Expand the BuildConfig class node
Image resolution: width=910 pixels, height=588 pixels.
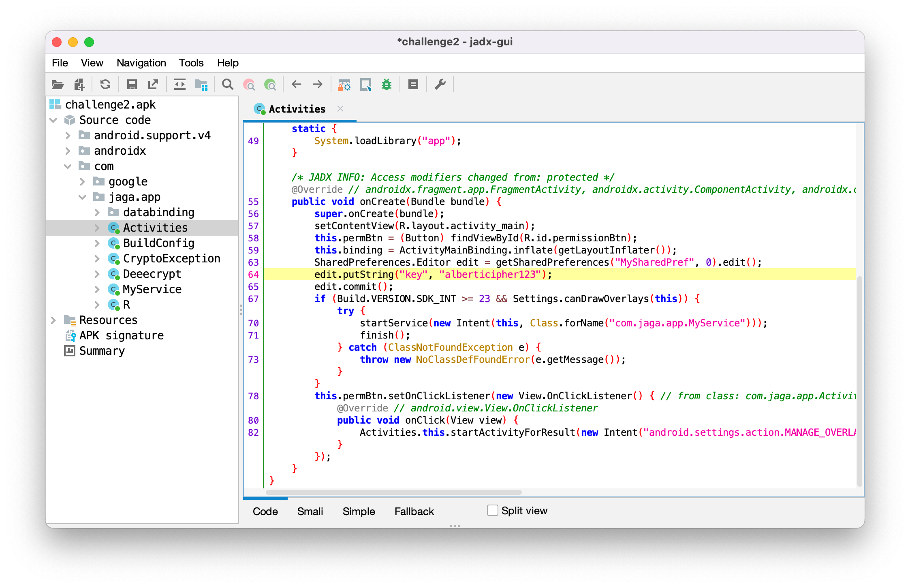pos(97,243)
